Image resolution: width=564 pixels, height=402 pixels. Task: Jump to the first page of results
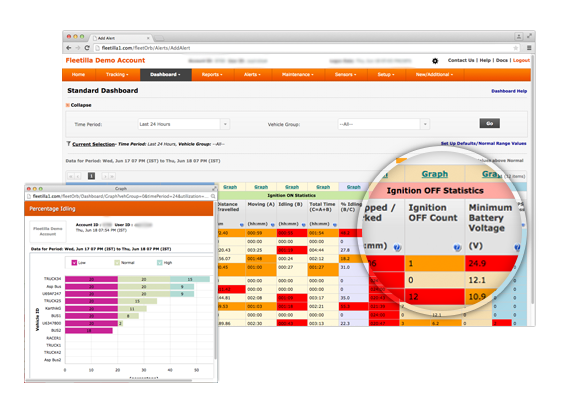(70, 176)
